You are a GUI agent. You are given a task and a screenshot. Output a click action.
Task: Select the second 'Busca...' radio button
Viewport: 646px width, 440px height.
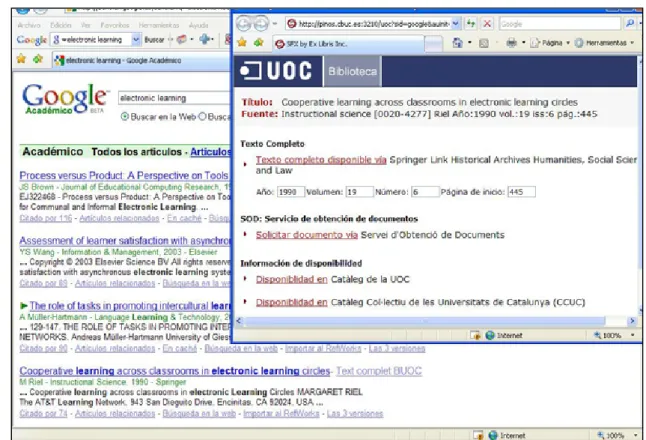pyautogui.click(x=202, y=117)
